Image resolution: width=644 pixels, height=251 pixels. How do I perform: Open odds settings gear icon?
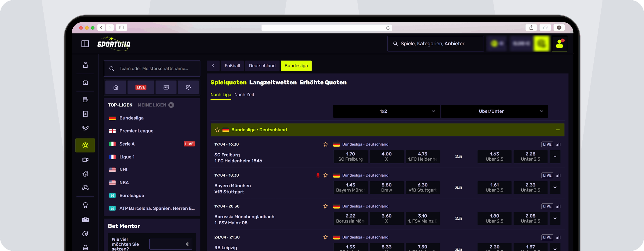coord(188,87)
